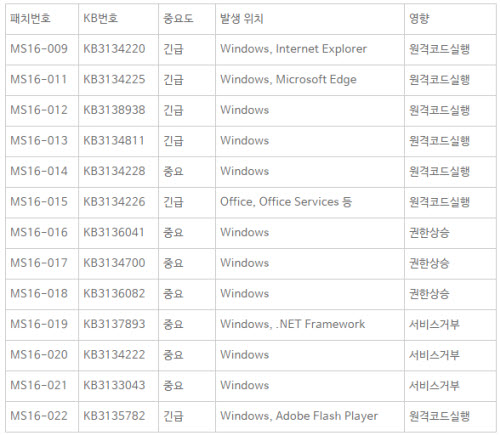Click the 발생 위치 column header
This screenshot has height=435, width=500.
pos(310,19)
